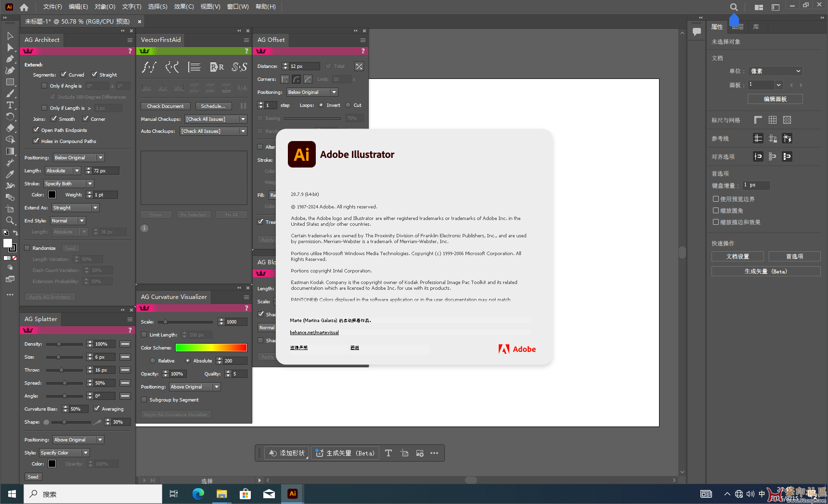The image size is (828, 504).
Task: Select the Relative radio button
Action: pos(153,361)
